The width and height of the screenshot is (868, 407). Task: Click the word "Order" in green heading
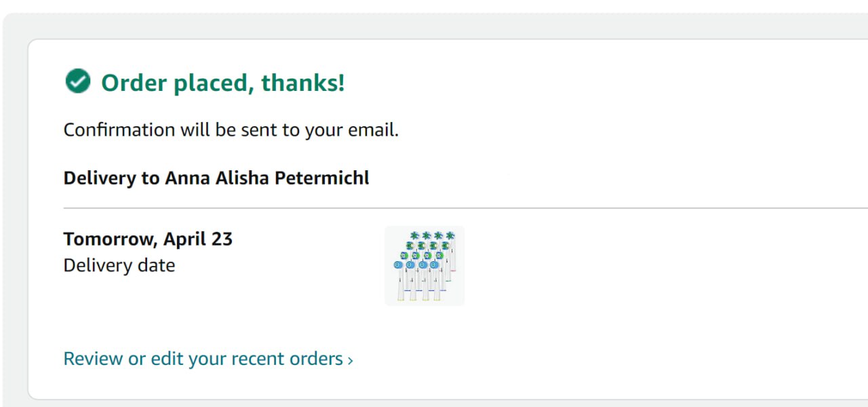coord(134,83)
